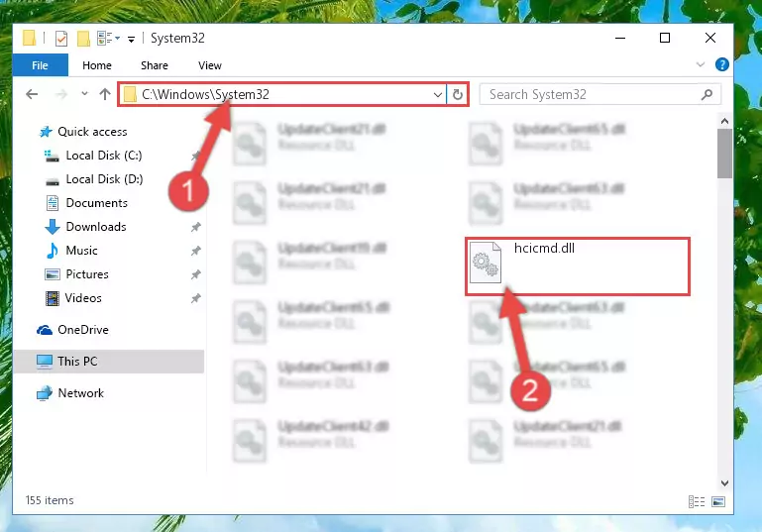
Task: Click the pin icon next to Music
Action: [x=196, y=251]
